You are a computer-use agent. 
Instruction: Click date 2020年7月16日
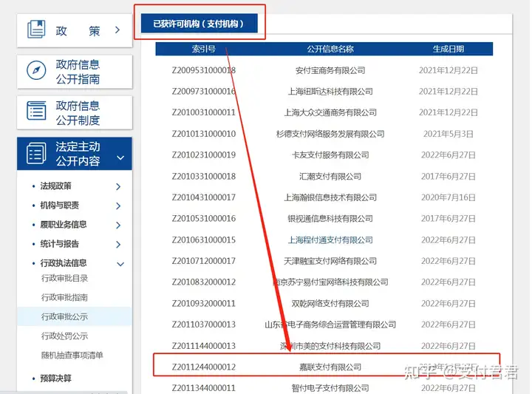[x=449, y=197]
